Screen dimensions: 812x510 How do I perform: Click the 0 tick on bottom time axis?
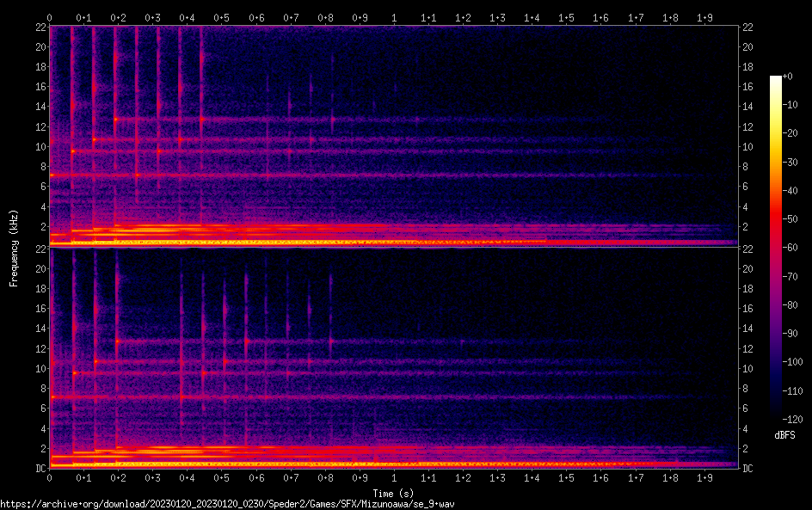(x=50, y=477)
